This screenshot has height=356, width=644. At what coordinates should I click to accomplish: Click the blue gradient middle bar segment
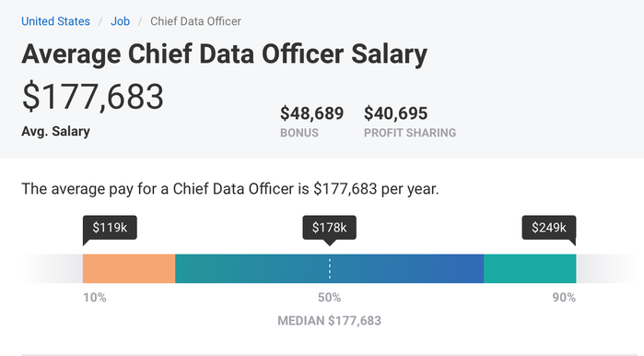330,268
